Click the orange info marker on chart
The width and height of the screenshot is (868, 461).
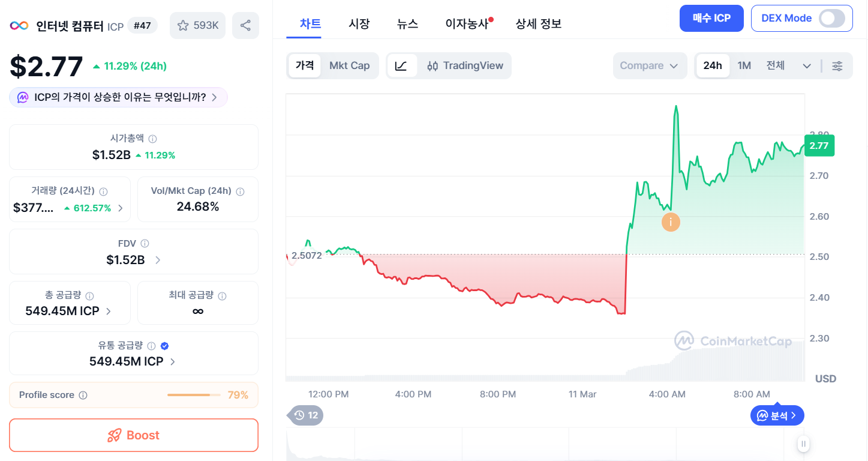coord(671,221)
